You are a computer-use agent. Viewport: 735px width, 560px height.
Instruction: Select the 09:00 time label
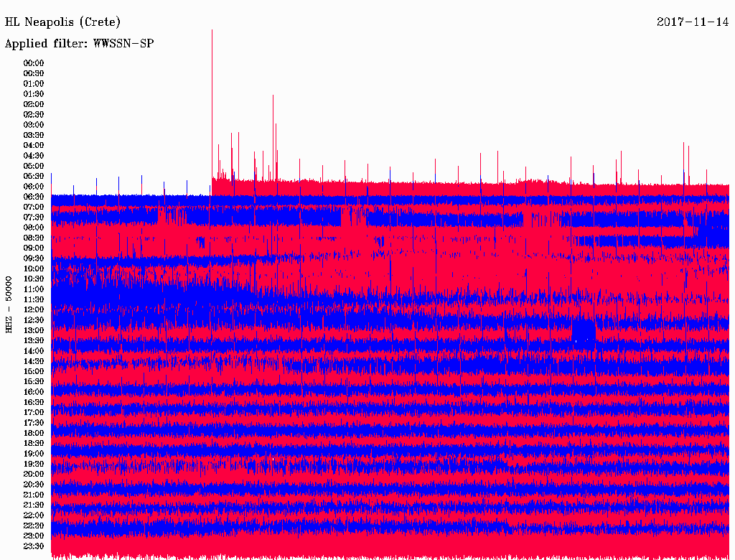[x=34, y=248]
